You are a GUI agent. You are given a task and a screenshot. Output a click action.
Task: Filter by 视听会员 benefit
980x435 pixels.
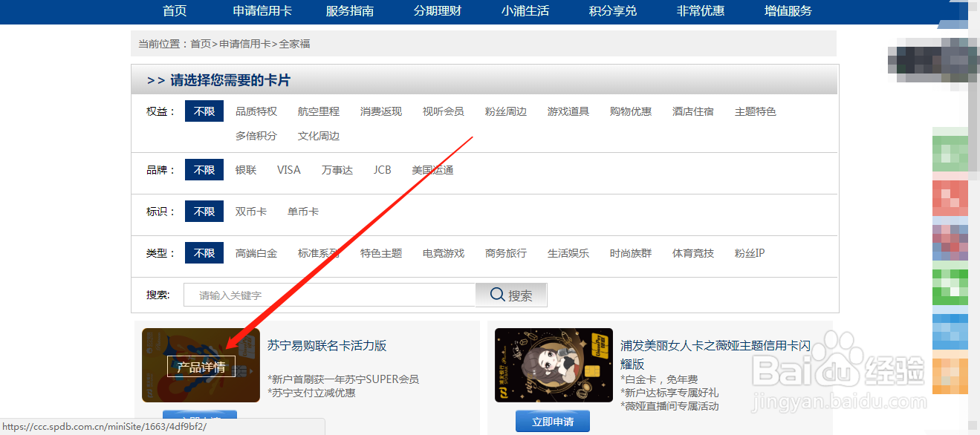444,111
